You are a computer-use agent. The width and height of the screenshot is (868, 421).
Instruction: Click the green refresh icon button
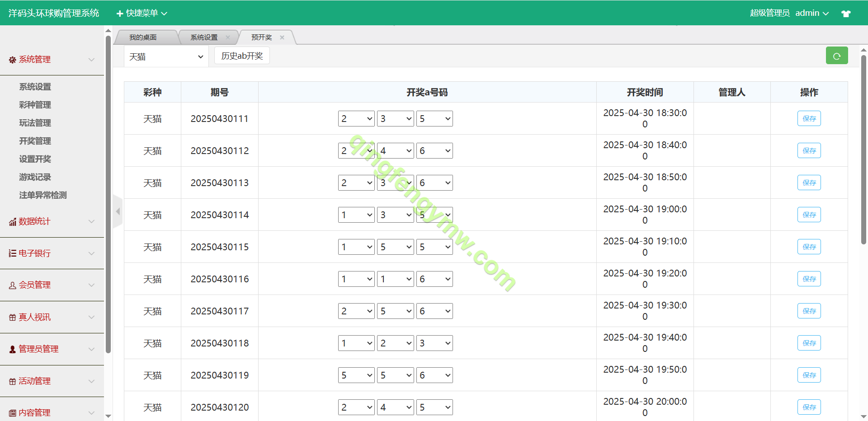coord(836,56)
